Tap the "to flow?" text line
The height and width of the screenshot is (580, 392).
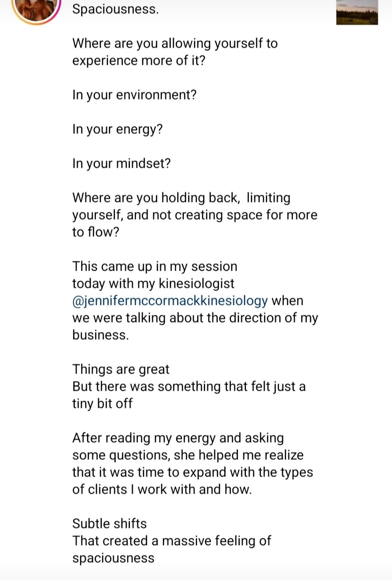click(x=96, y=232)
